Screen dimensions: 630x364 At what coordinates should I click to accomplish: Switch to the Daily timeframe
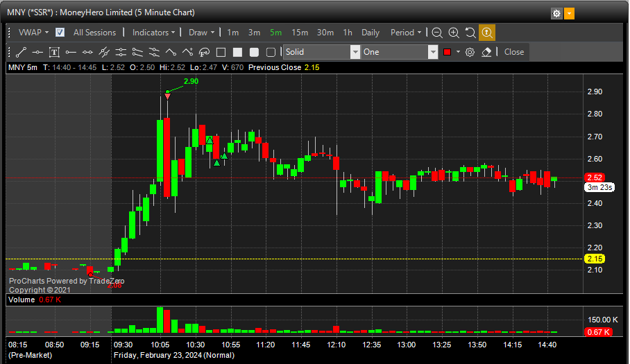coord(371,33)
